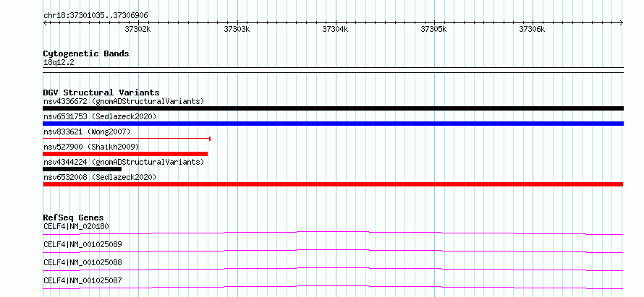644x297 pixels.
Task: Click the thin red nsv833621 variant line
Action: [x=127, y=139]
